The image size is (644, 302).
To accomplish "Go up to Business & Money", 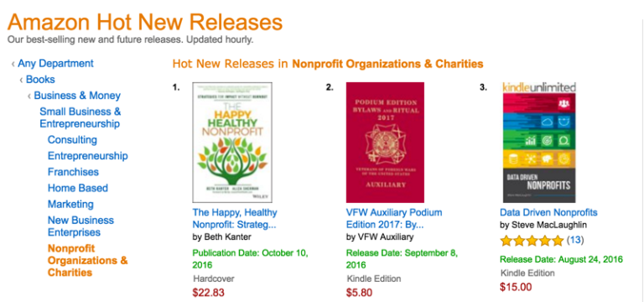I will coord(77,96).
